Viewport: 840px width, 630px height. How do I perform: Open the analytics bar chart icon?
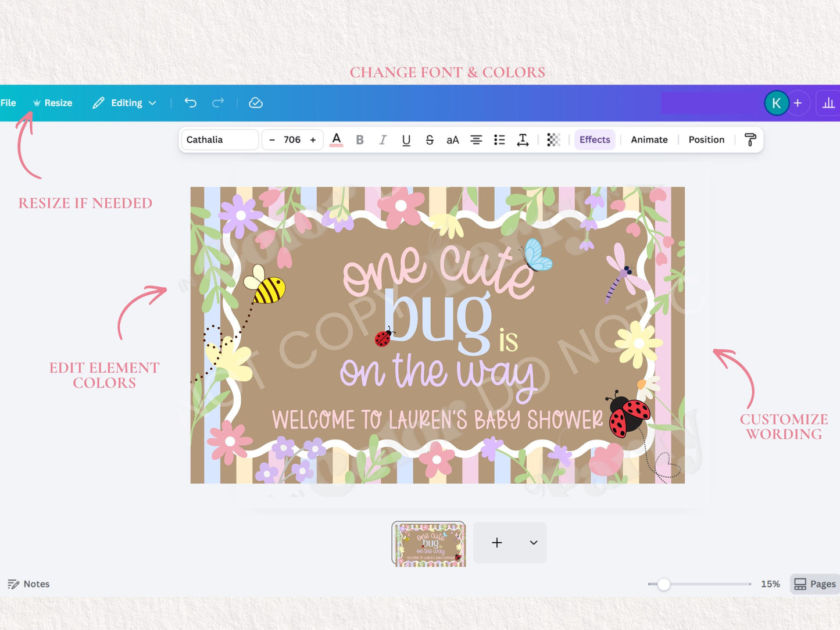point(828,103)
